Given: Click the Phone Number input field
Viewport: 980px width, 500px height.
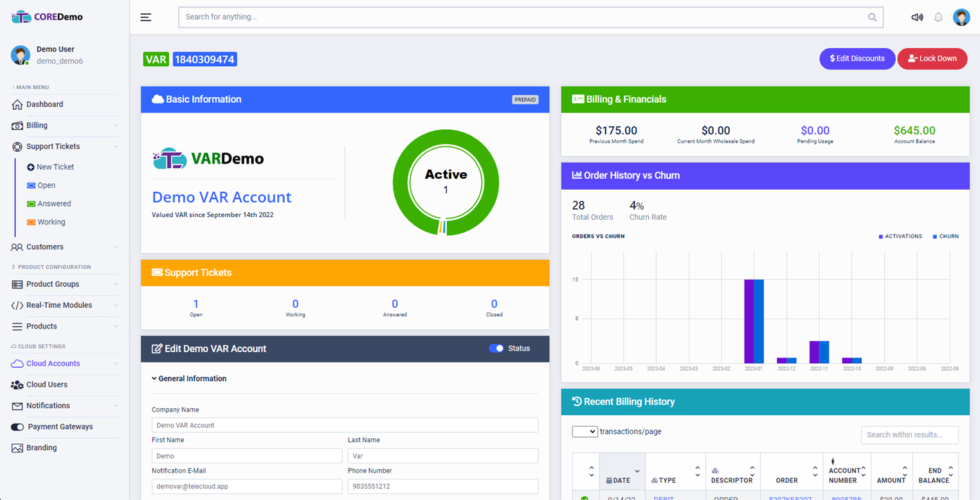Looking at the screenshot, I should pos(443,487).
